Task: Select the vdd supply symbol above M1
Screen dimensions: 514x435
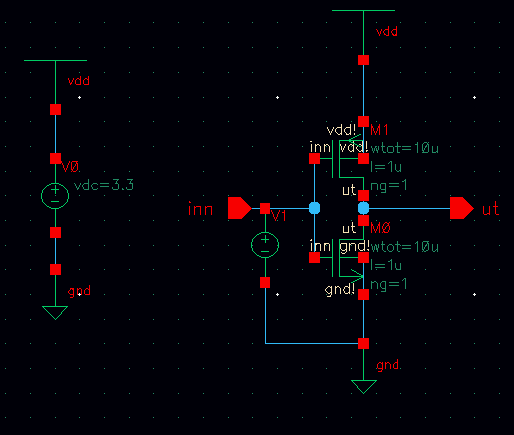Action: point(363,11)
